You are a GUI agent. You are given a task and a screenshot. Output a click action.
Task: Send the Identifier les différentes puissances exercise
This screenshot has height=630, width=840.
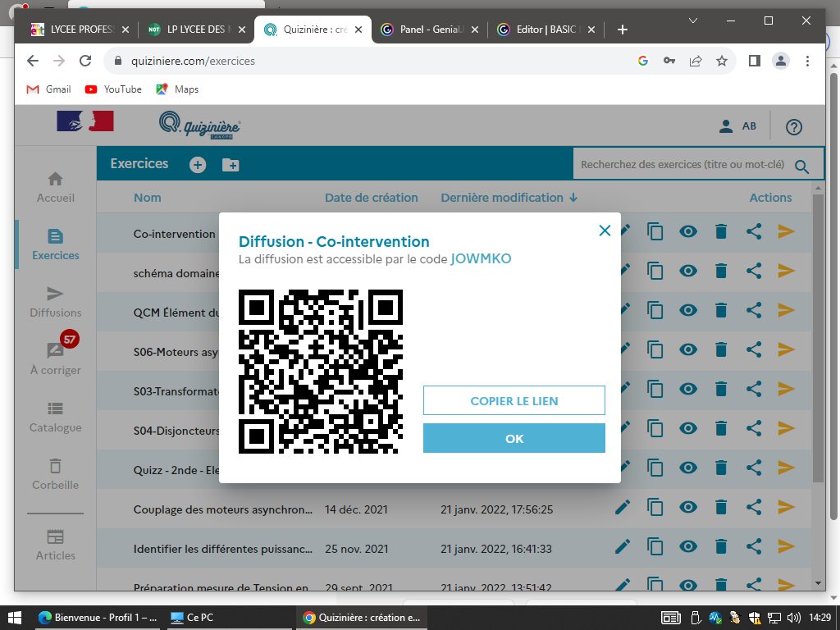pyautogui.click(x=787, y=546)
